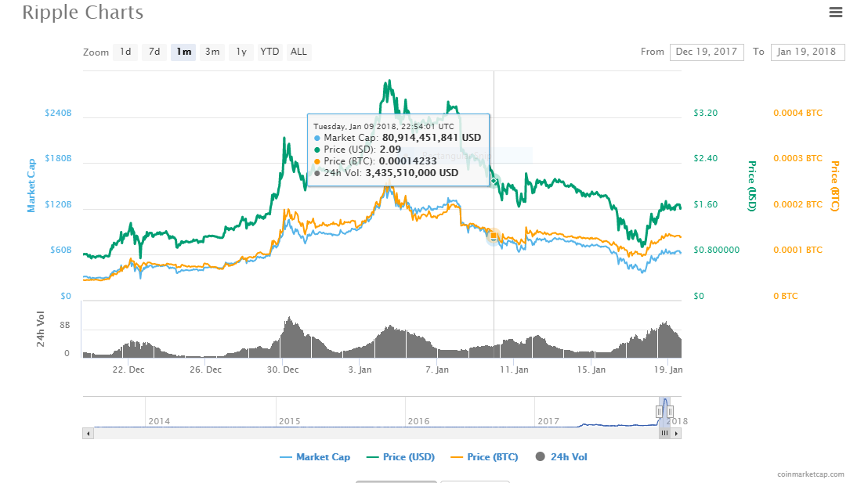Viewport: 868px width, 483px height.
Task: Click the right arrow on the navigator scrollbar
Action: click(677, 432)
